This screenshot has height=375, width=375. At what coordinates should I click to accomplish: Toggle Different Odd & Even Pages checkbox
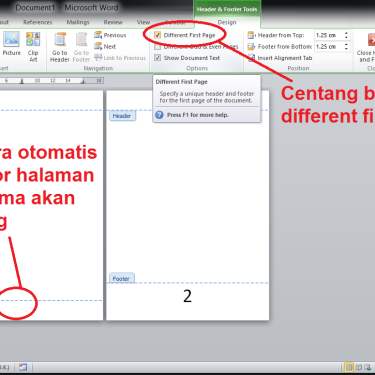pyautogui.click(x=157, y=46)
